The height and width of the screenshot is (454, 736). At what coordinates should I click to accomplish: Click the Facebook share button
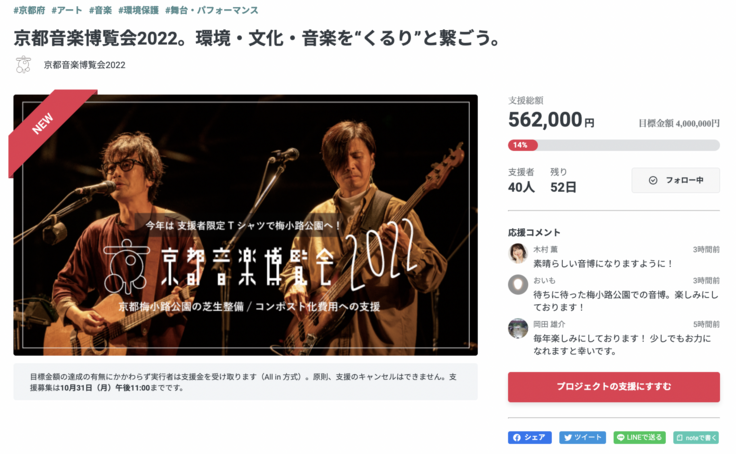529,438
